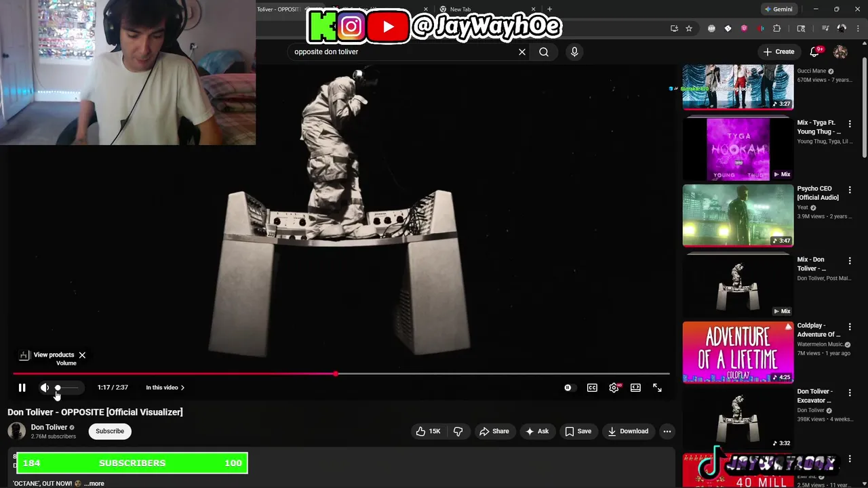The image size is (868, 488).
Task: Seek on the red video progress bar
Action: [341, 373]
